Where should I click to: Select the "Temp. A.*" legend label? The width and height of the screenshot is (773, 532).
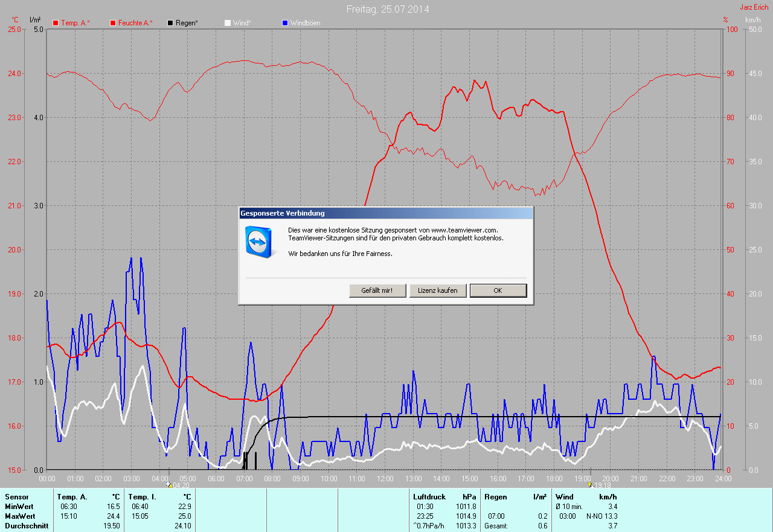click(x=75, y=23)
